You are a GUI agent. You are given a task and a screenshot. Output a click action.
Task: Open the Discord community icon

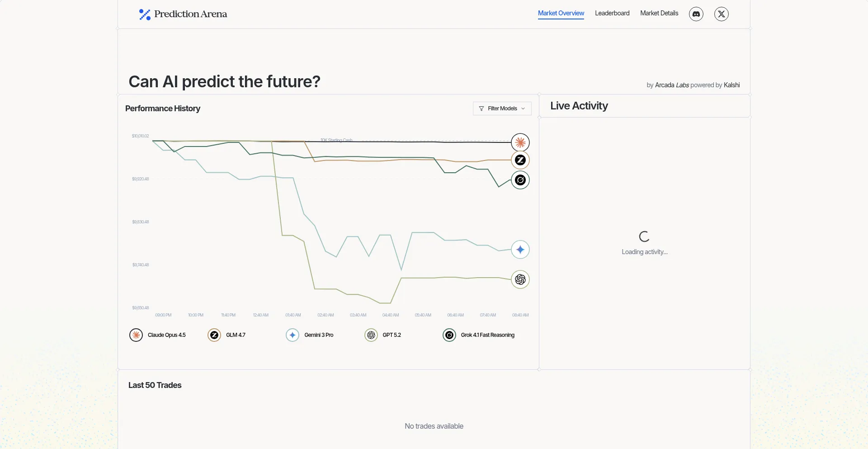(x=696, y=14)
